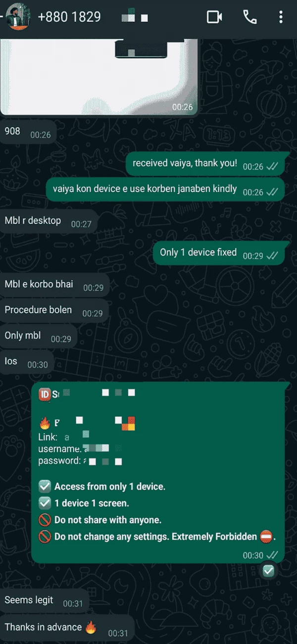Tap the "Access from only 1 device" check mark
Screen dimensions: 297x644
tap(45, 487)
